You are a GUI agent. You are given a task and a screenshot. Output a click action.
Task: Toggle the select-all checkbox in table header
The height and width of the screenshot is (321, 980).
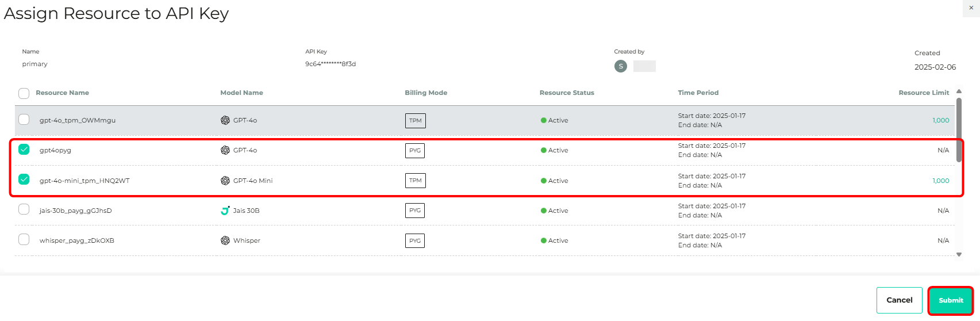(x=24, y=93)
